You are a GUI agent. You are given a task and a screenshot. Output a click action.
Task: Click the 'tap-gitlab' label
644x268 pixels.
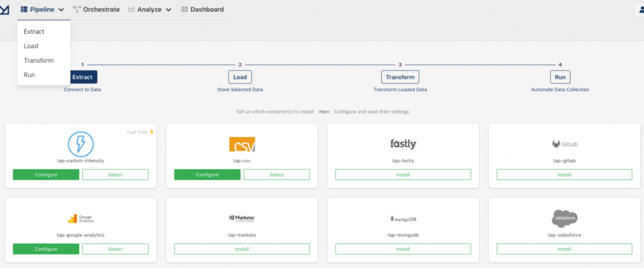[564, 161]
